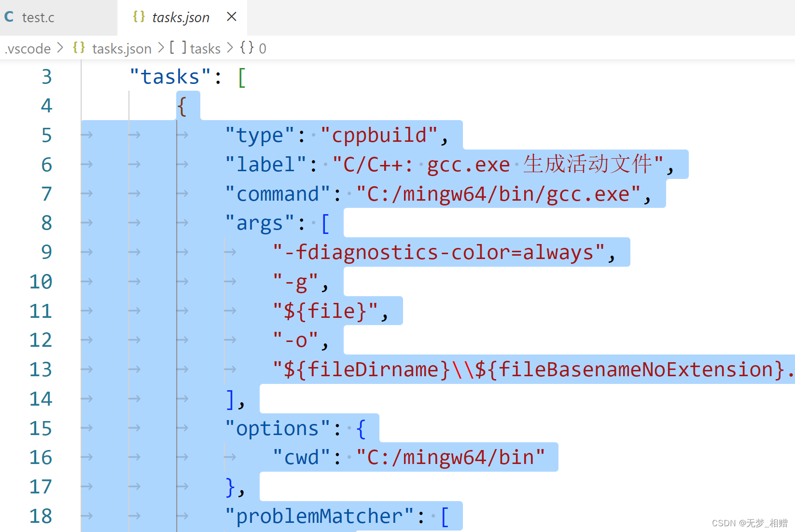795x532 pixels.
Task: Click the "label" key
Action: click(x=265, y=165)
